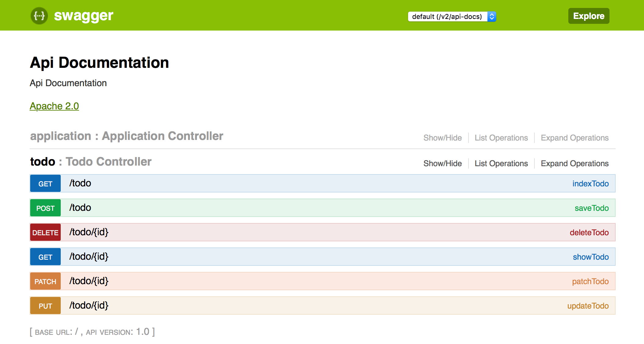Image resolution: width=644 pixels, height=344 pixels.
Task: Open the Apache 2.0 license link
Action: (x=54, y=106)
